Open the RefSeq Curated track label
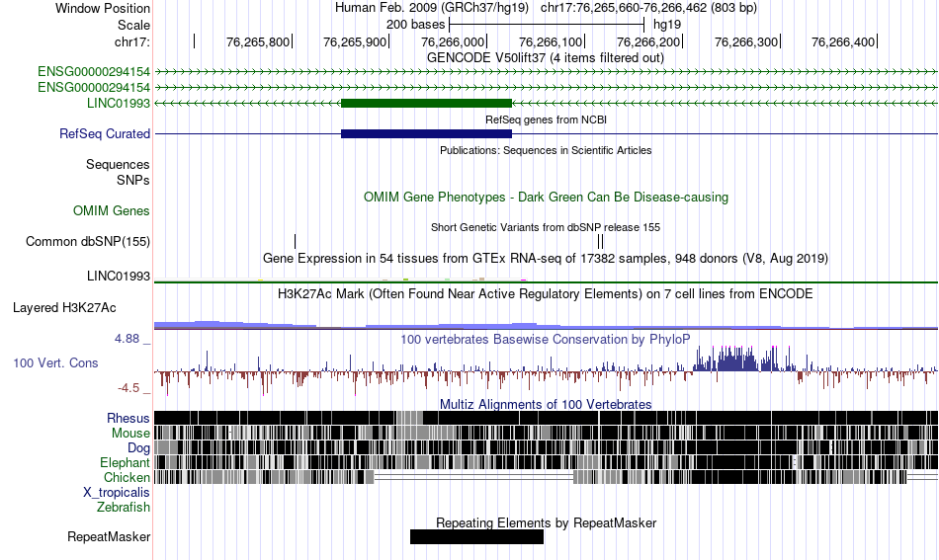Image resolution: width=939 pixels, height=560 pixels. tap(104, 133)
